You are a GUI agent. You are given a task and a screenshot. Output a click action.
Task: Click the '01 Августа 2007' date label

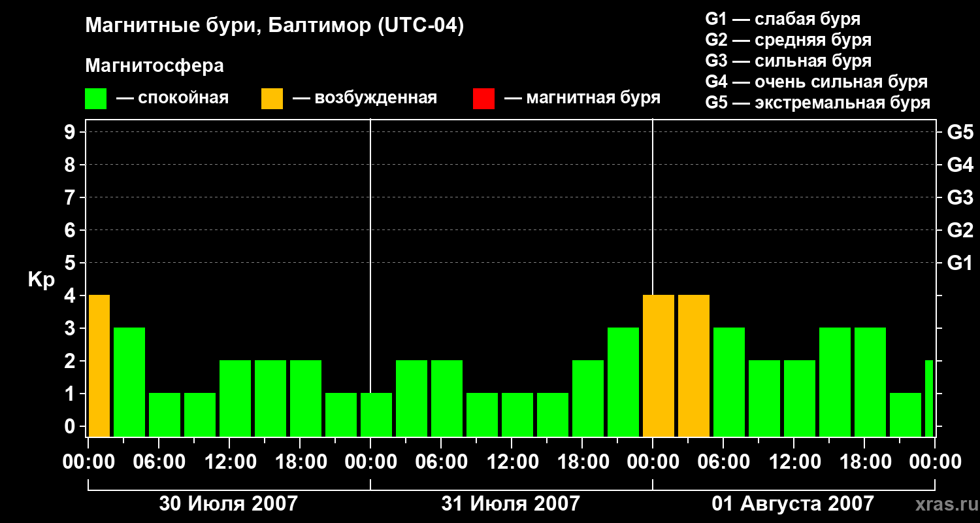coord(792,503)
